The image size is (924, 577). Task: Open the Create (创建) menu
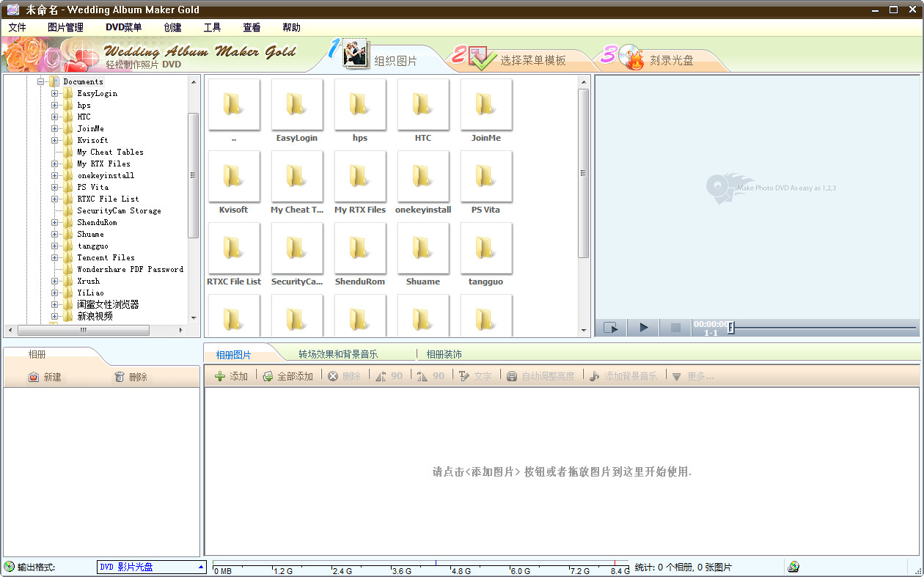(x=172, y=27)
